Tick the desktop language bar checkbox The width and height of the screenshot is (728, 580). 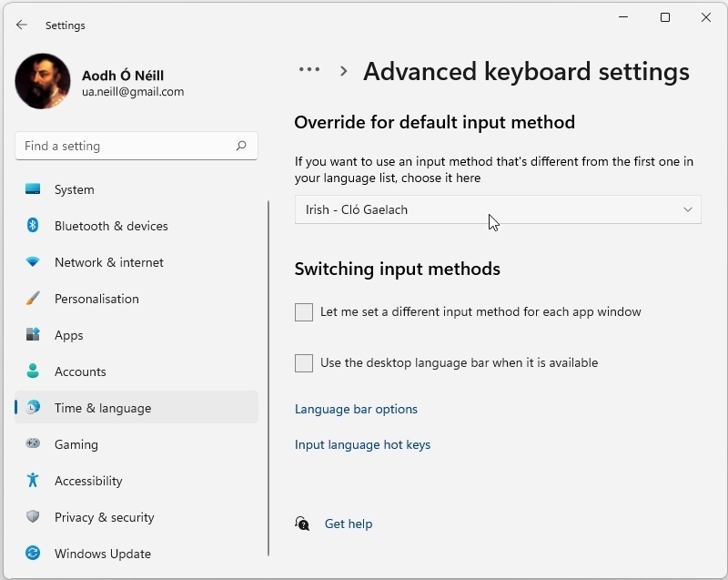(304, 363)
